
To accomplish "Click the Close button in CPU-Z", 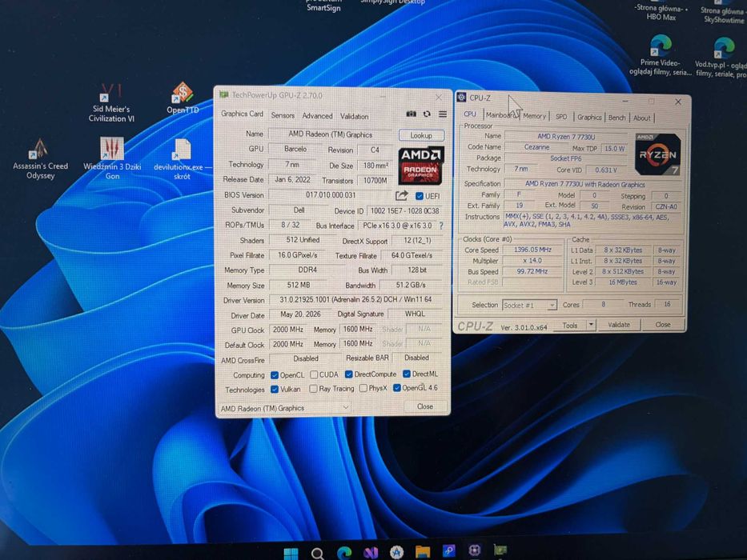I will click(x=663, y=324).
